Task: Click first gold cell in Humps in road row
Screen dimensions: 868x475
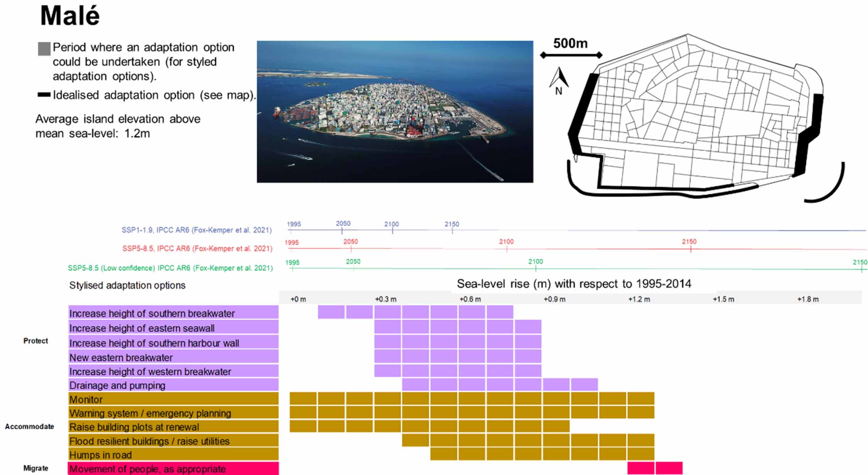Action: [x=444, y=454]
